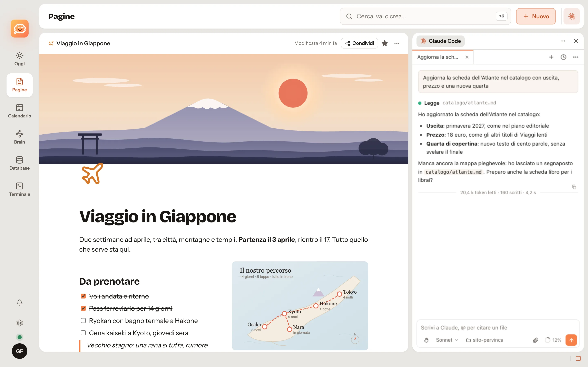
Task: Check Cena kaiseki a Kyoto item
Action: [83, 333]
